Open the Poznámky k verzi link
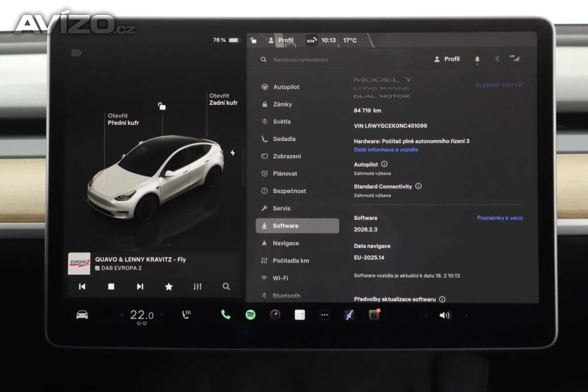 500,218
